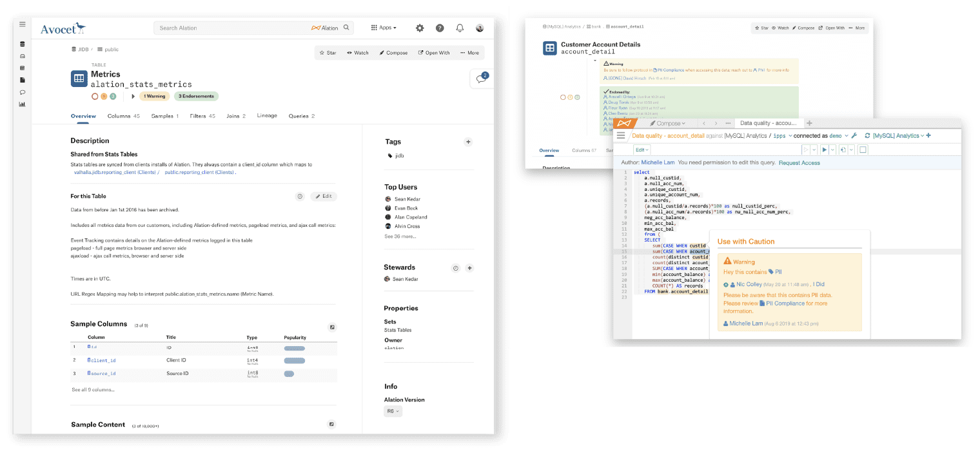Switch to the Lineage tab

click(x=267, y=116)
